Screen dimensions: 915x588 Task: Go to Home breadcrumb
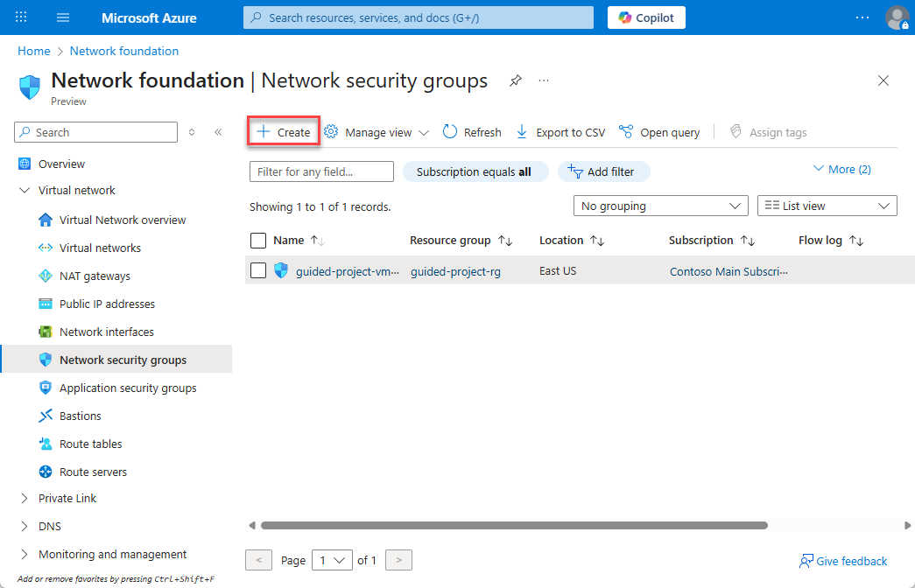tap(34, 51)
